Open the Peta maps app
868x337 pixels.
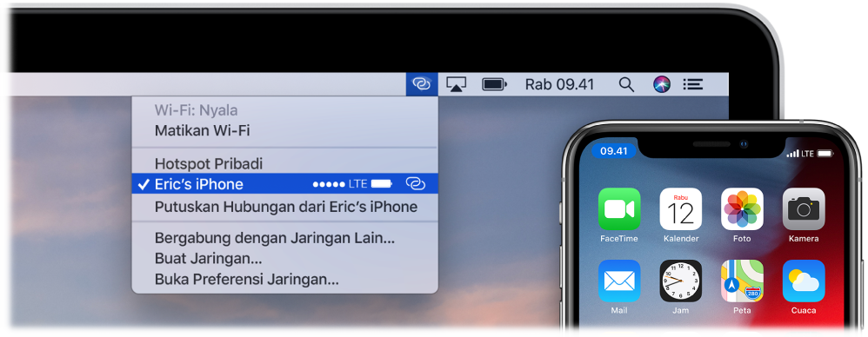[742, 281]
